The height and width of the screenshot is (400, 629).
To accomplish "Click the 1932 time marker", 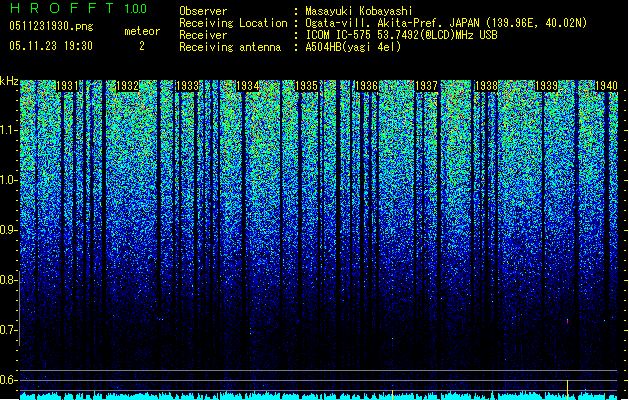I will click(x=128, y=86).
